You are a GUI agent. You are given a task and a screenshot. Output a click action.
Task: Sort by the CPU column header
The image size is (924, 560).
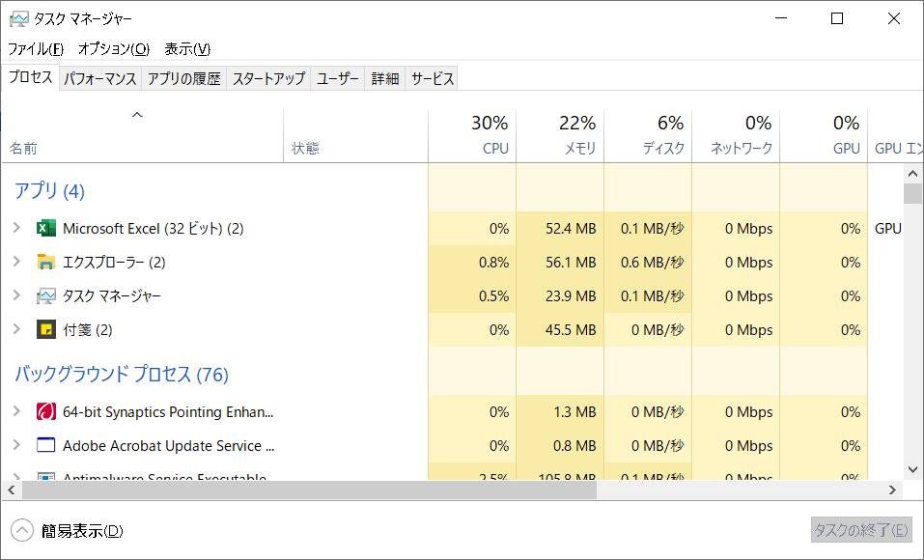point(472,136)
